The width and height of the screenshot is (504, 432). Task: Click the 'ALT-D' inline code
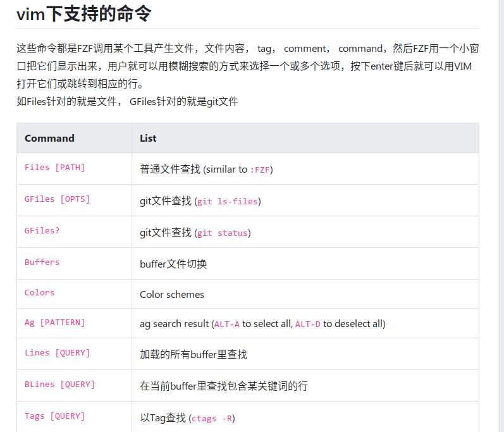pos(308,324)
